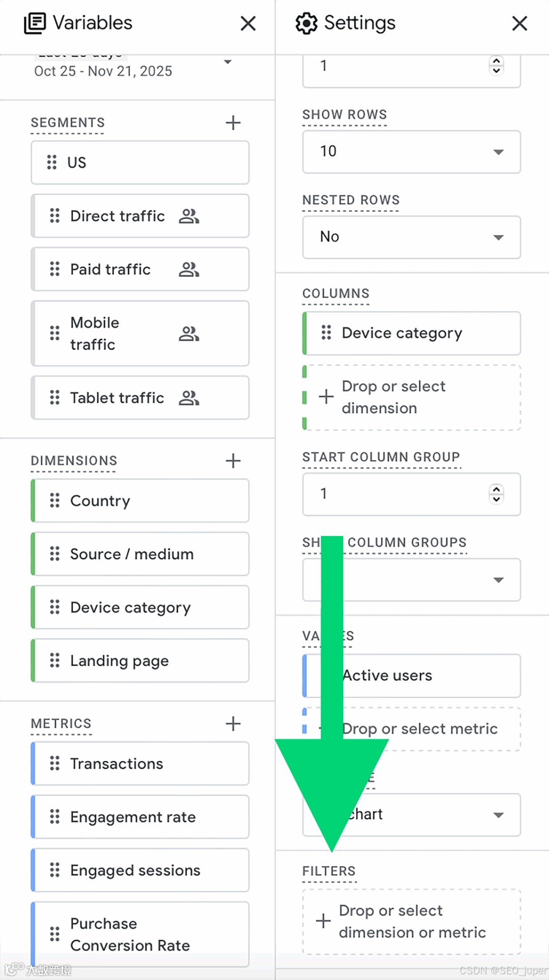Close the Settings panel

click(x=519, y=23)
